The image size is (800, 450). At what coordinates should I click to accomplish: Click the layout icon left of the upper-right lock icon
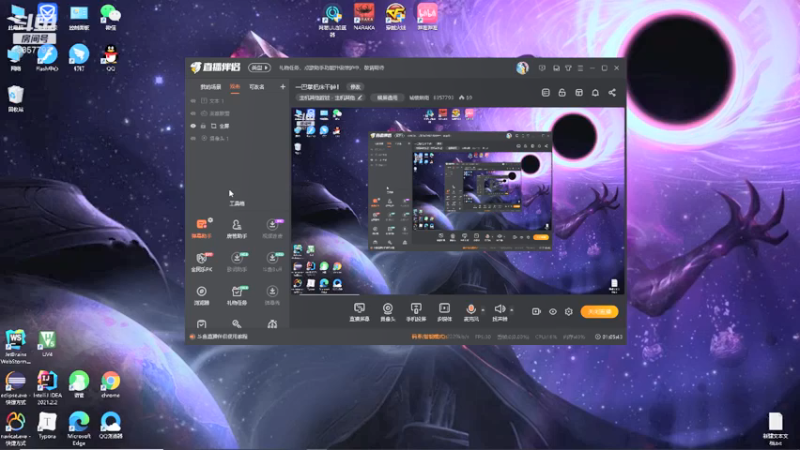pos(545,93)
